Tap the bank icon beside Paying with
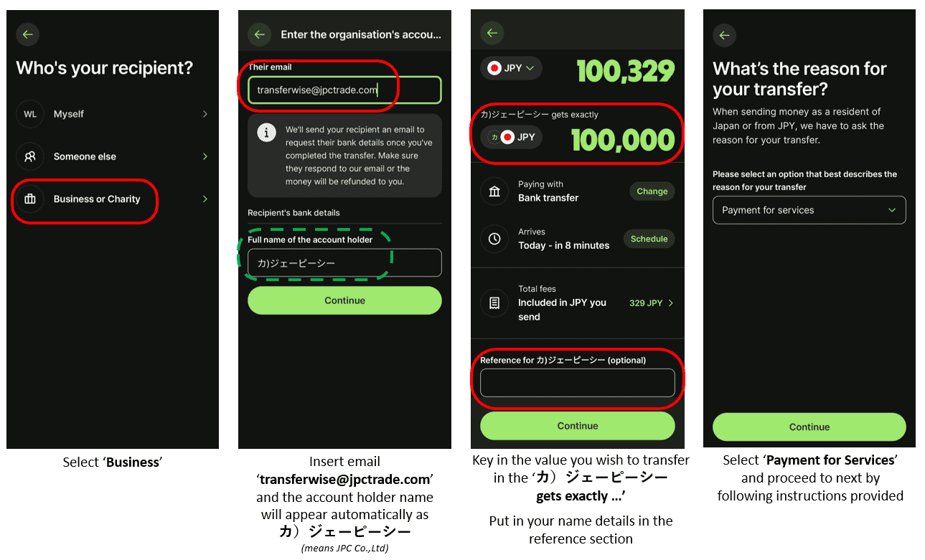This screenshot has width=925, height=560. click(x=494, y=191)
